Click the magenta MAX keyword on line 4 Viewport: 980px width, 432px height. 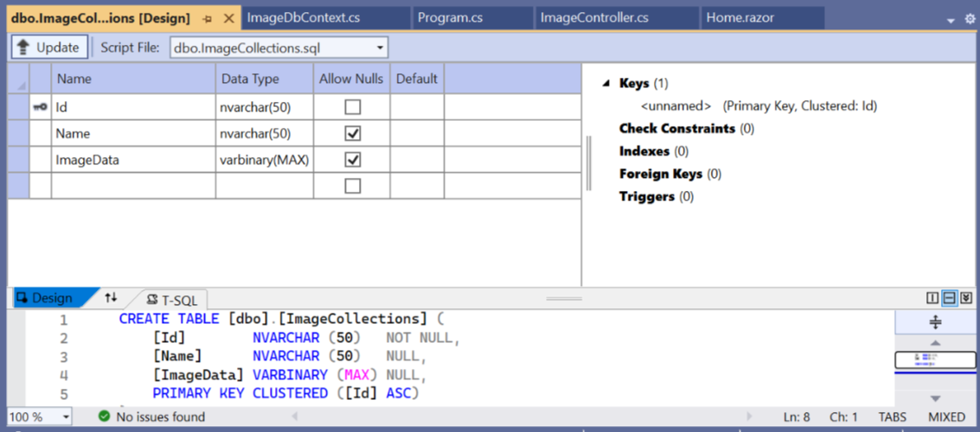point(357,375)
